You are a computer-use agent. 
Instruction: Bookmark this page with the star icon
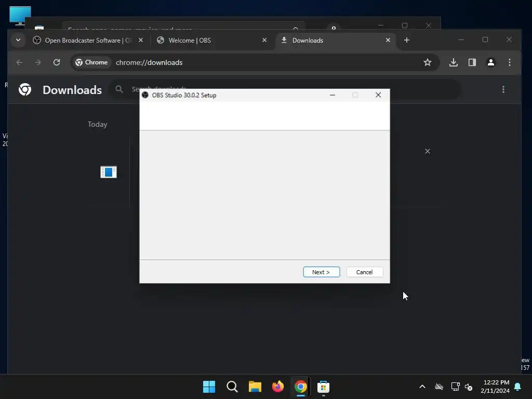point(428,62)
